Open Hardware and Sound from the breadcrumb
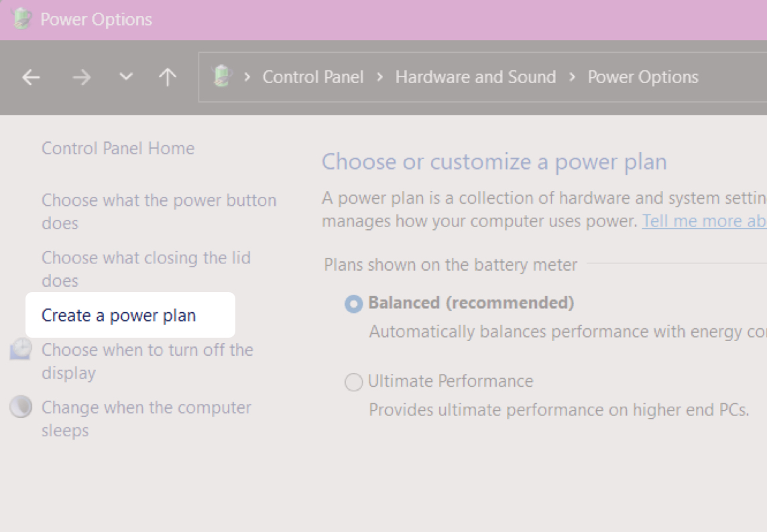 (x=475, y=77)
